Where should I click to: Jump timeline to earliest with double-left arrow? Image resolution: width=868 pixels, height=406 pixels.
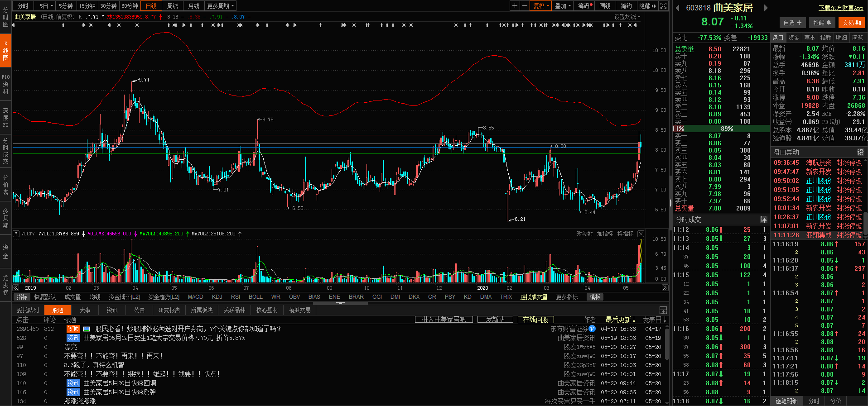coord(16,288)
